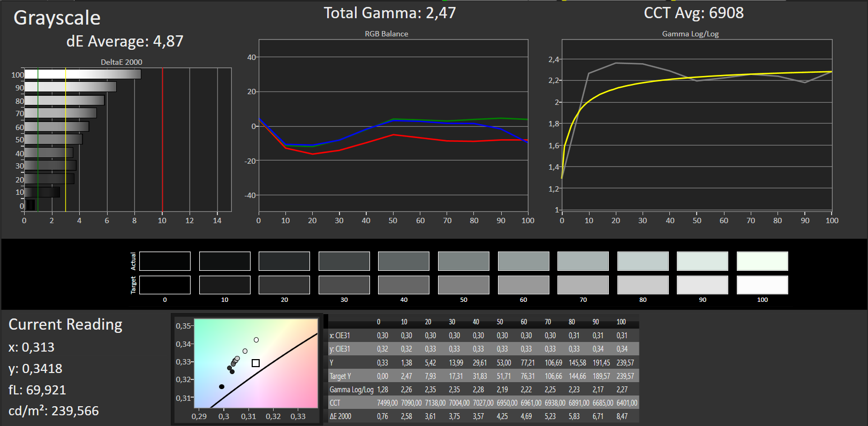Click ΔE 2000 cell '8,47'

coord(622,416)
